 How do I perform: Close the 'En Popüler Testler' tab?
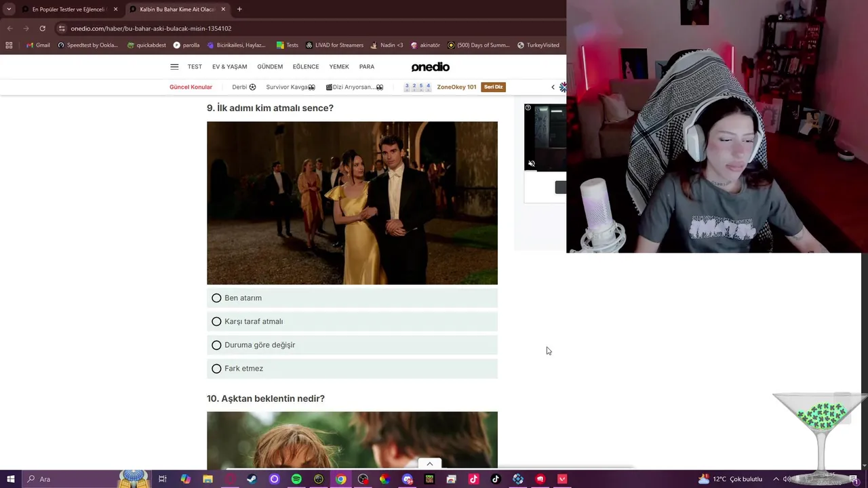[115, 9]
